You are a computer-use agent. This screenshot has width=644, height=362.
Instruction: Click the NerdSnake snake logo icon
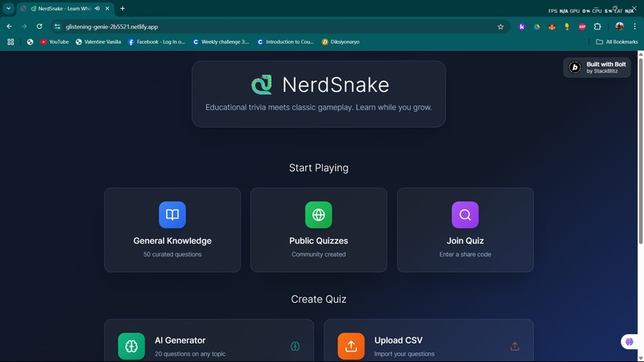click(262, 85)
